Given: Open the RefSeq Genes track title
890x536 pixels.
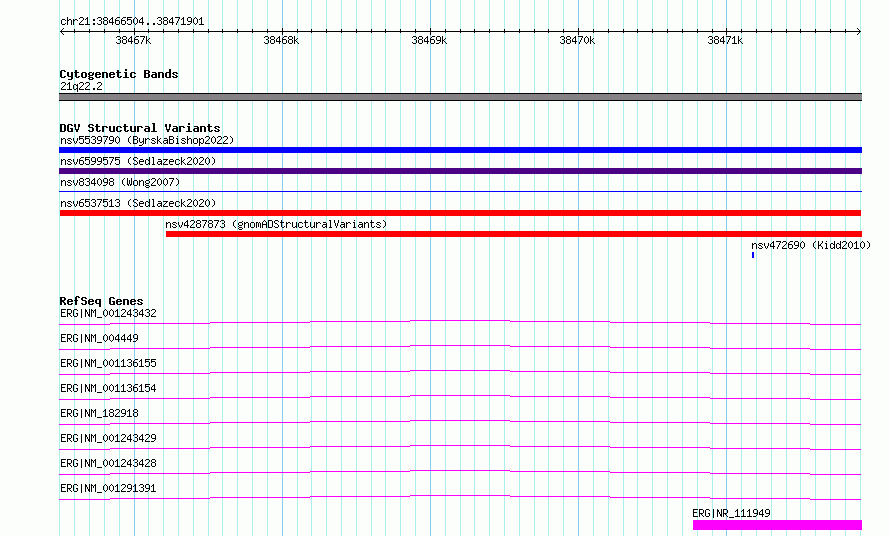Looking at the screenshot, I should [101, 301].
